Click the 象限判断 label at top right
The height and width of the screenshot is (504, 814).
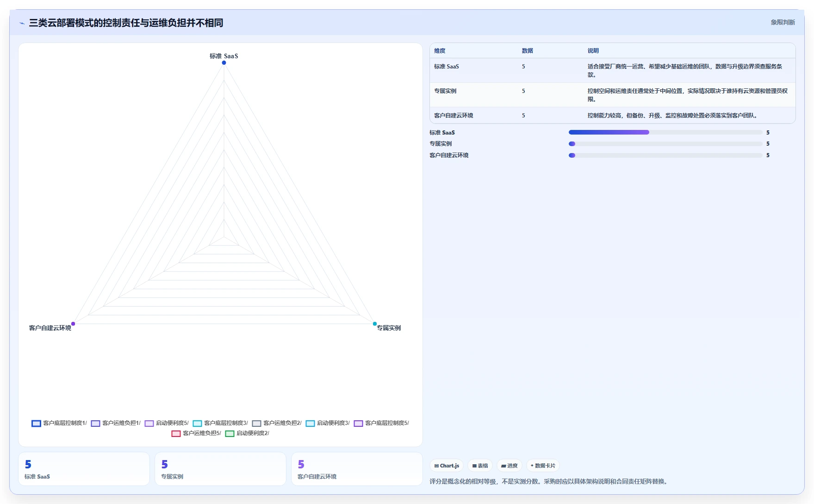[x=783, y=22]
